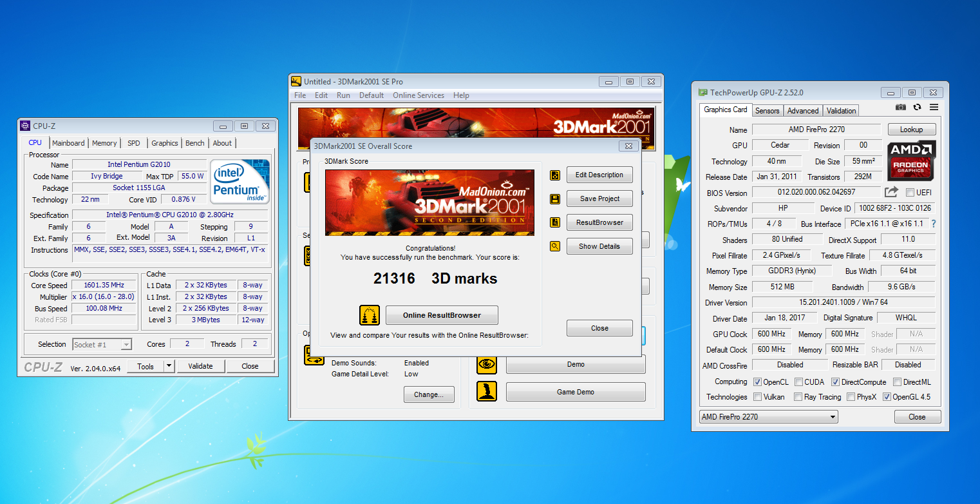This screenshot has height=504, width=980.
Task: Click the Show Details button
Action: click(x=599, y=246)
